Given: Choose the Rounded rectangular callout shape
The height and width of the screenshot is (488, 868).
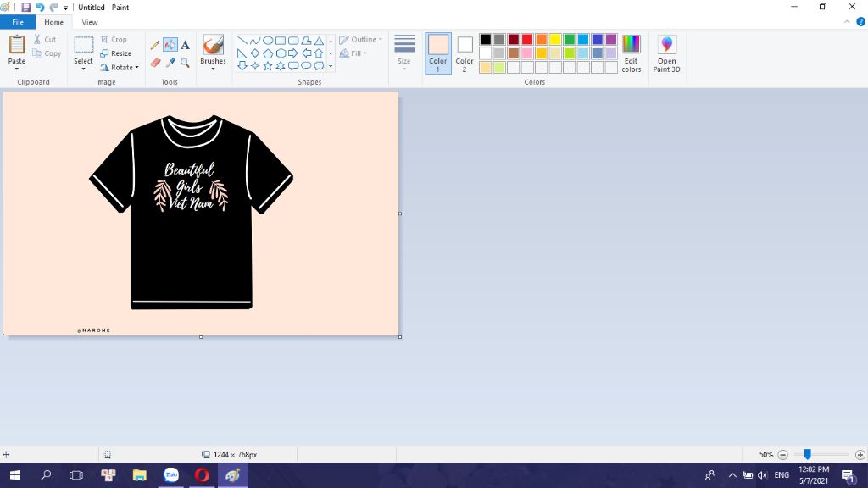Looking at the screenshot, I should click(x=292, y=66).
